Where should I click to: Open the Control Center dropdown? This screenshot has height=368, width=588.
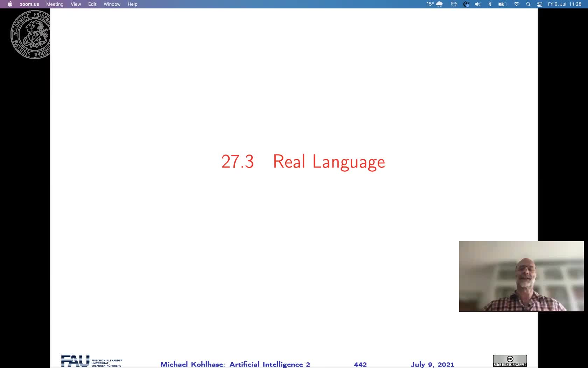pos(539,4)
